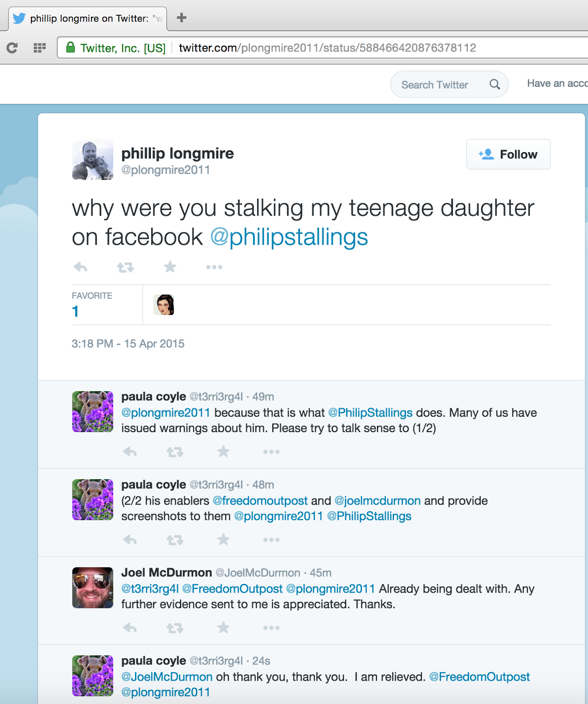The image size is (588, 704).
Task: Click the search magnifier icon
Action: tap(495, 84)
